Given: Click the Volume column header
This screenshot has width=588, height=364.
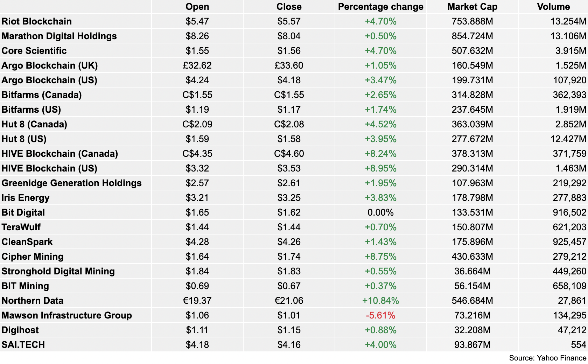Looking at the screenshot, I should tap(553, 7).
